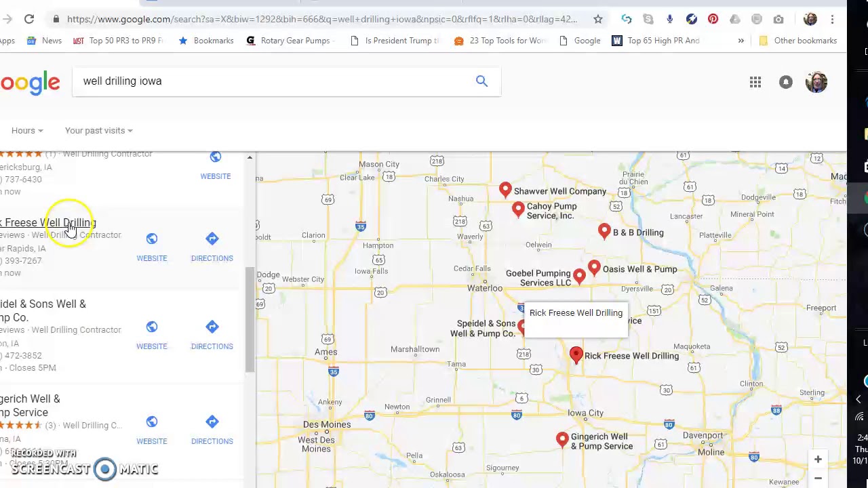Open the Rick Freese Well Drilling listing title
This screenshot has height=488, width=868.
(48, 222)
